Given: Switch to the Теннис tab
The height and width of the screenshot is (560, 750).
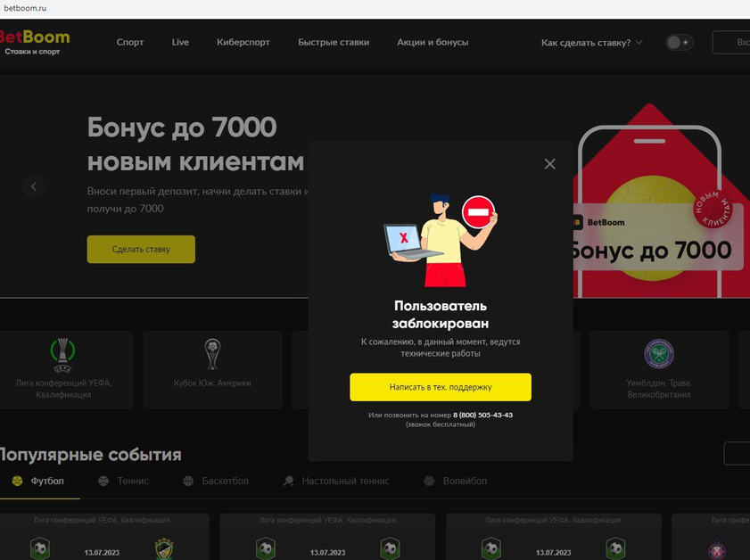Looking at the screenshot, I should pos(123,482).
